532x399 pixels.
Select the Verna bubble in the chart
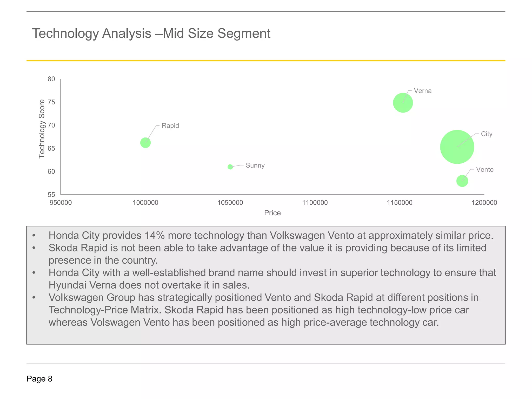point(403,103)
